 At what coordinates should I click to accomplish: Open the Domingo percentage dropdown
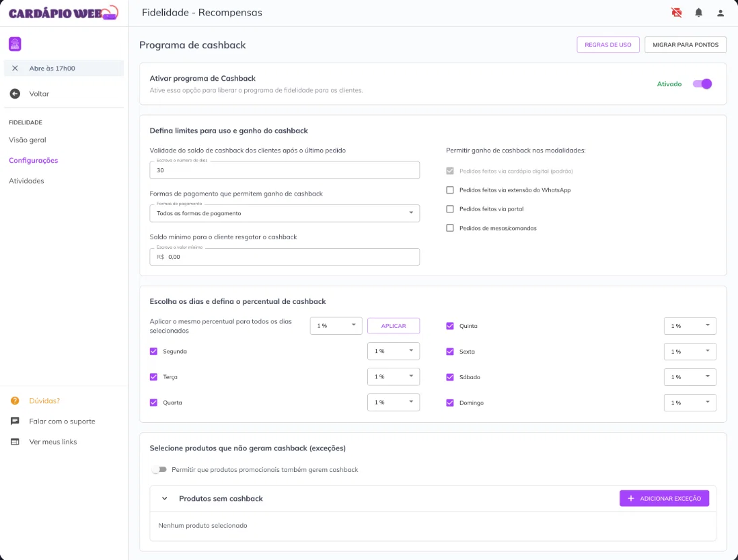pyautogui.click(x=690, y=403)
